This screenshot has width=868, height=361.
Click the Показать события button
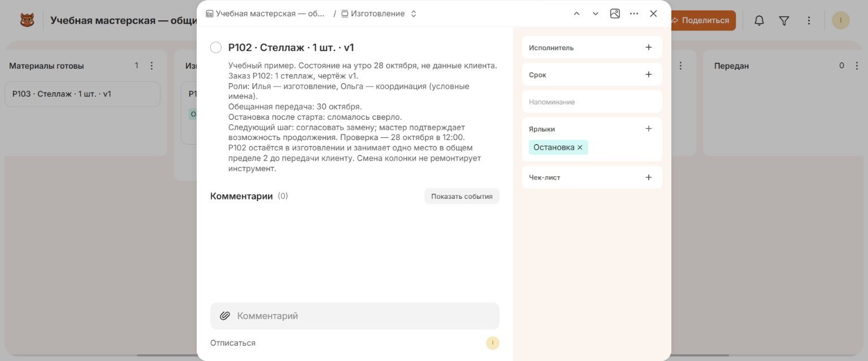click(462, 197)
